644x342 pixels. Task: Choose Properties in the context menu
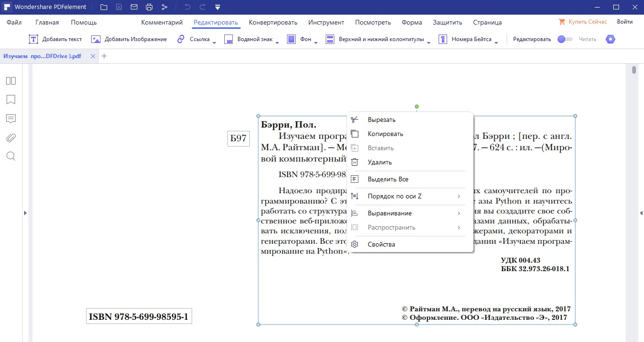(381, 244)
